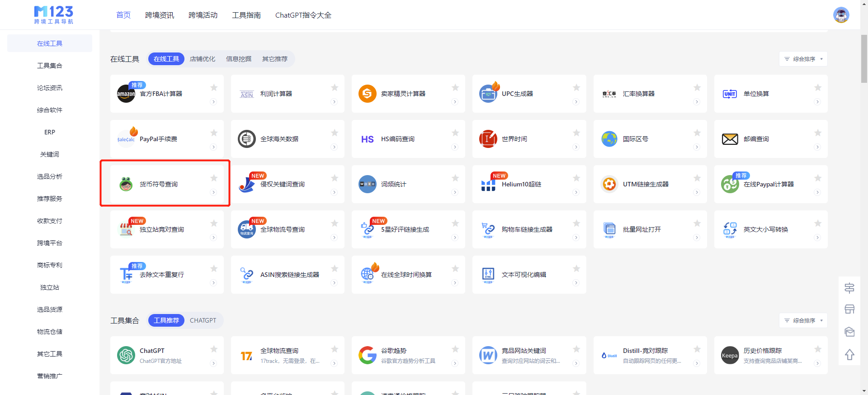Click the Keepa icon for 历史价格跟踪

[x=730, y=355]
